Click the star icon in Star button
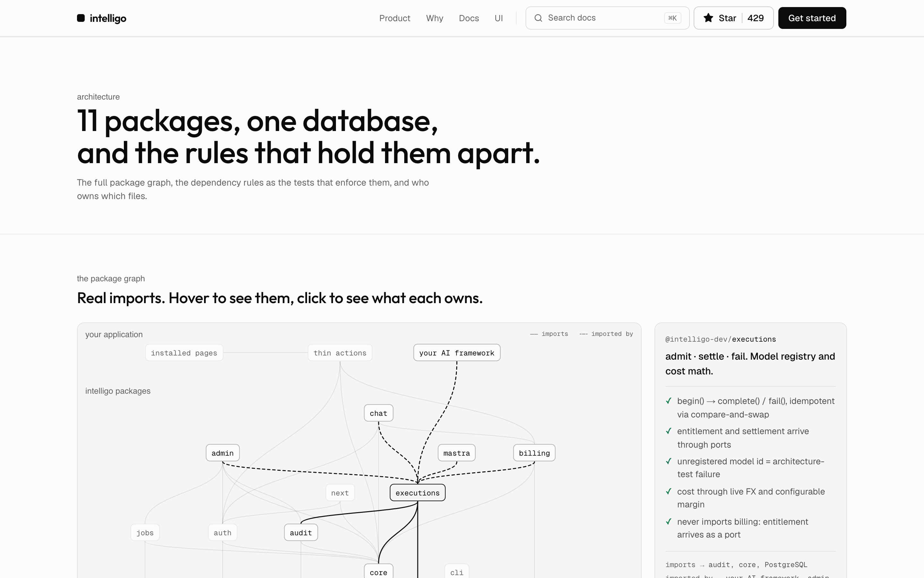 pos(708,18)
